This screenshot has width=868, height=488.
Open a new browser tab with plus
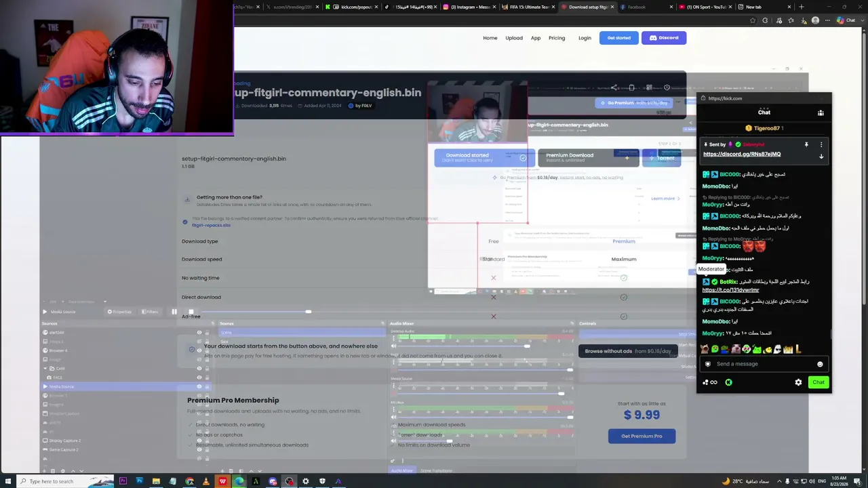pyautogui.click(x=802, y=7)
